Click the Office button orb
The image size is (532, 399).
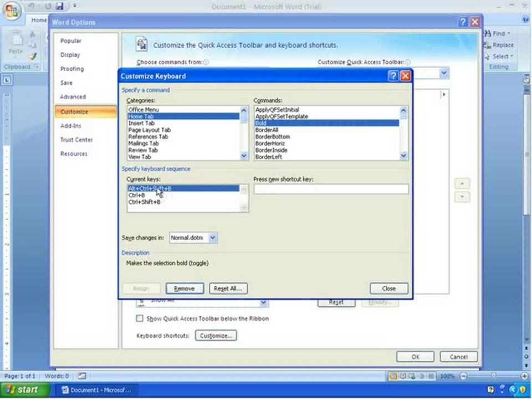click(12, 11)
